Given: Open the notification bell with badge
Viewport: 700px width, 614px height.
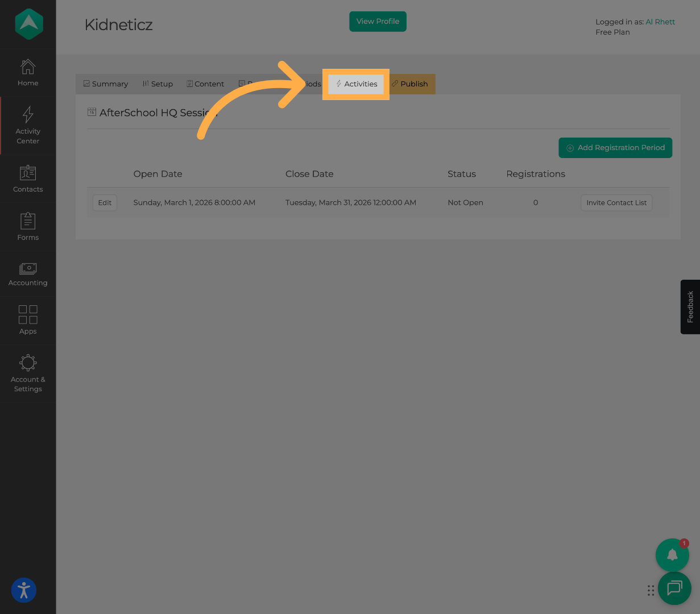Looking at the screenshot, I should (x=672, y=555).
